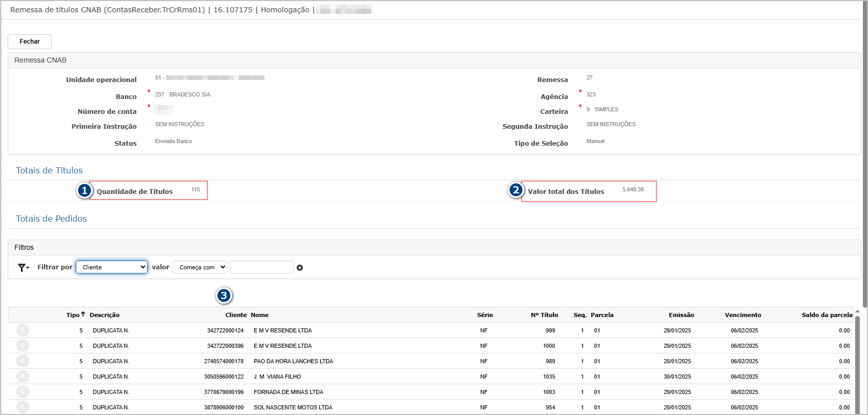
Task: Click the plus icon to add filter
Action: point(300,268)
